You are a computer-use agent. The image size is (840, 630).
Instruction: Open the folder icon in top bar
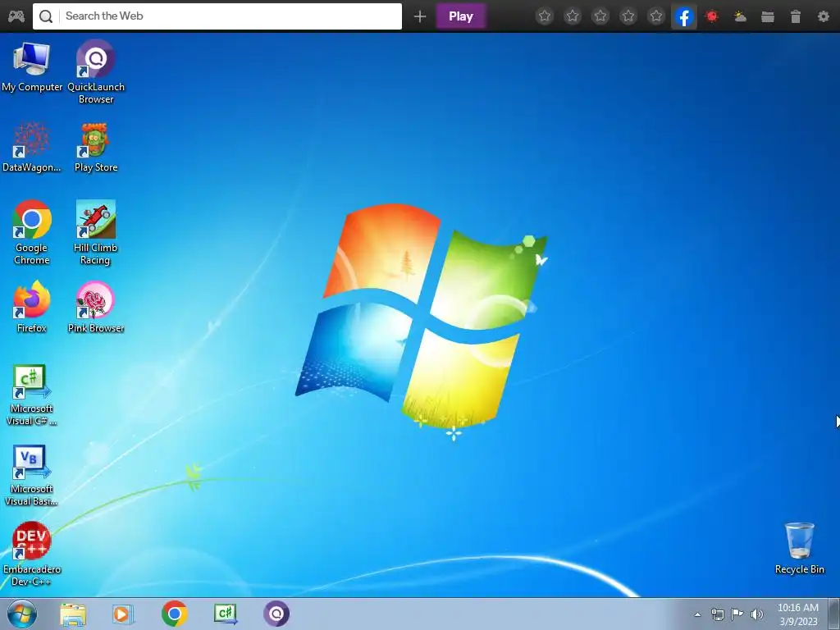tap(768, 17)
